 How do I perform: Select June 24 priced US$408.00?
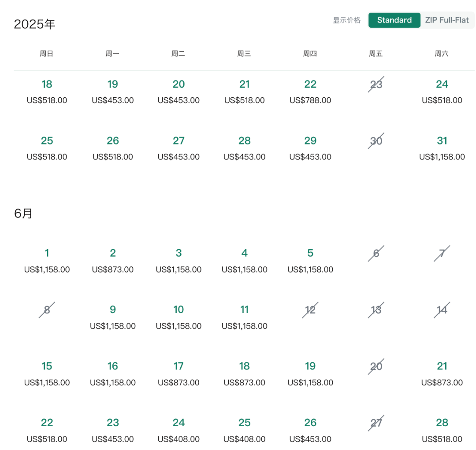click(x=178, y=430)
